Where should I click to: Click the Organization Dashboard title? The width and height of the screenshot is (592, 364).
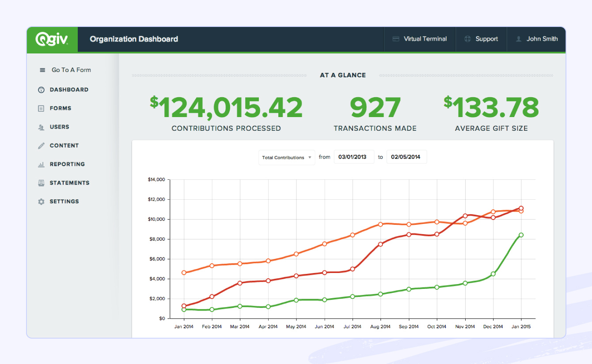[x=134, y=39]
